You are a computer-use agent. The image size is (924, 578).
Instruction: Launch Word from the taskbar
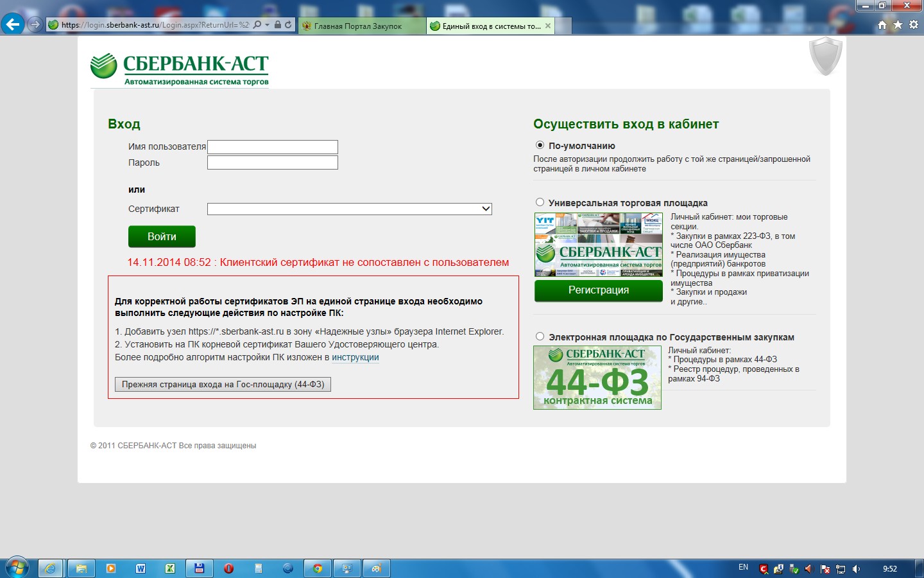click(x=141, y=568)
